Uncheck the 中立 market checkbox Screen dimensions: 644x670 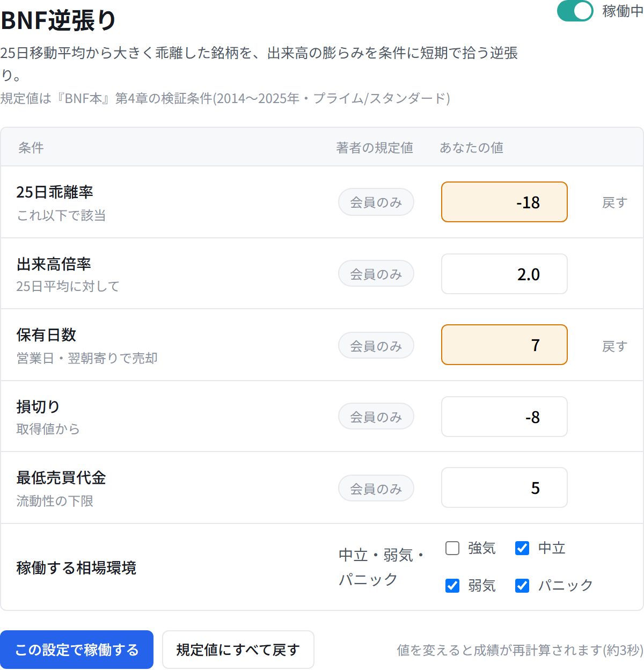[x=522, y=548]
